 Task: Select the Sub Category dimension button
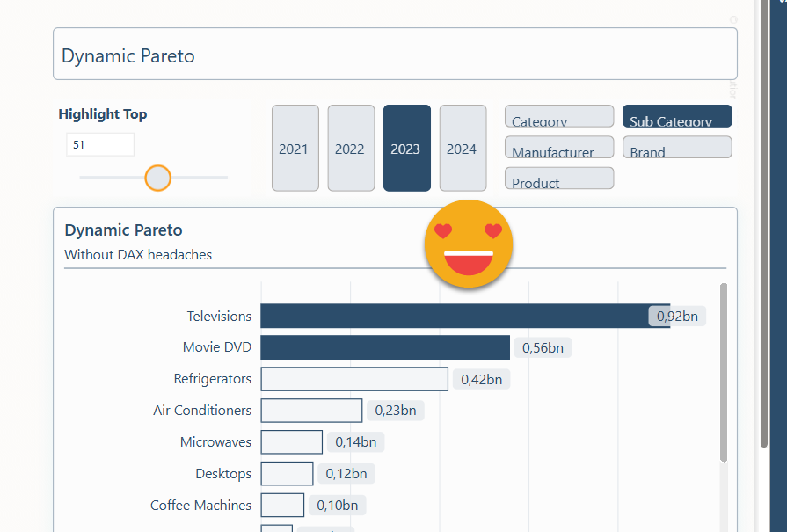point(676,117)
